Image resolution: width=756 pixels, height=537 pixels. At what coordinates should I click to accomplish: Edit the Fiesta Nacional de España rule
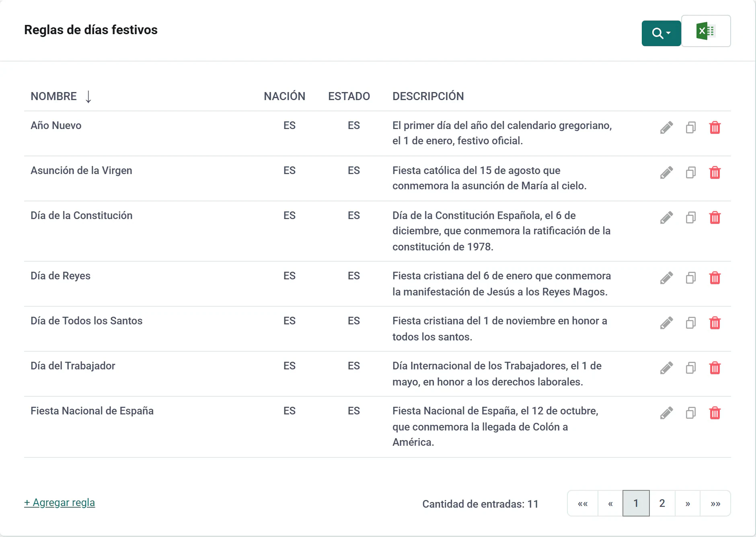click(x=666, y=413)
